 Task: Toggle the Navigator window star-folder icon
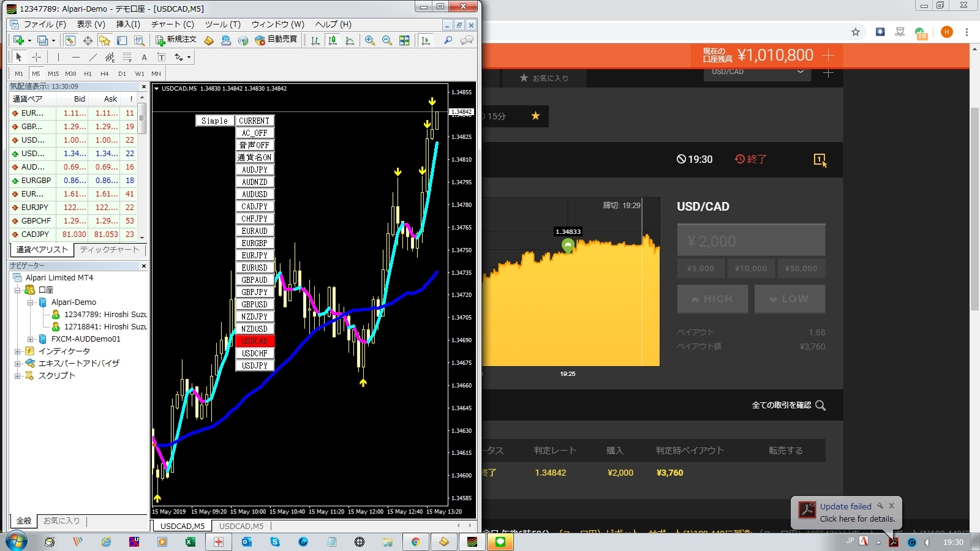pyautogui.click(x=105, y=40)
